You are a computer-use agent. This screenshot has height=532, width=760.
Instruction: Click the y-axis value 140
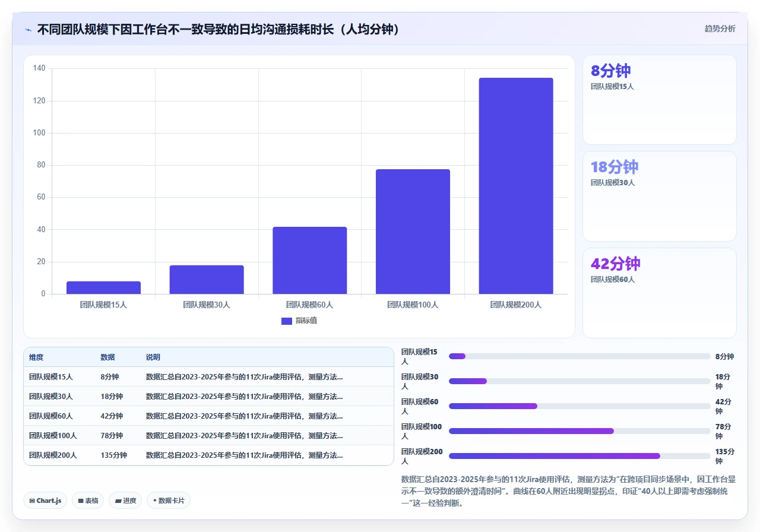point(39,68)
